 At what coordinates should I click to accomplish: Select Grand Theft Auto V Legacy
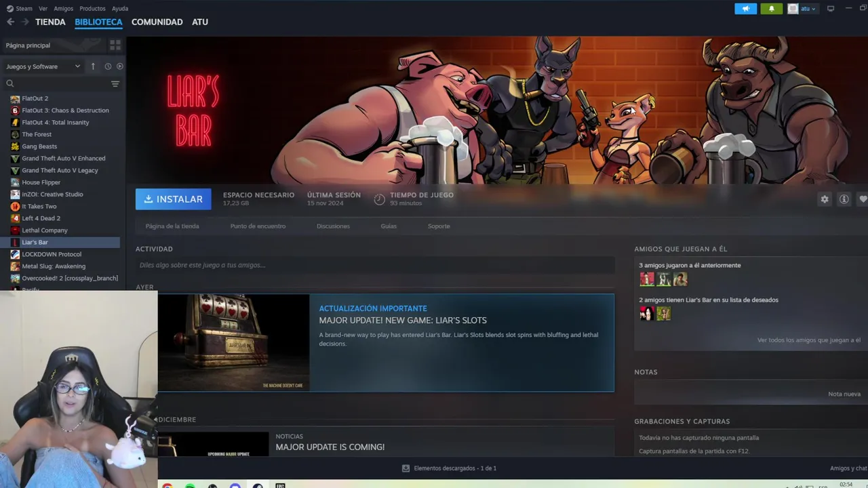click(x=64, y=170)
